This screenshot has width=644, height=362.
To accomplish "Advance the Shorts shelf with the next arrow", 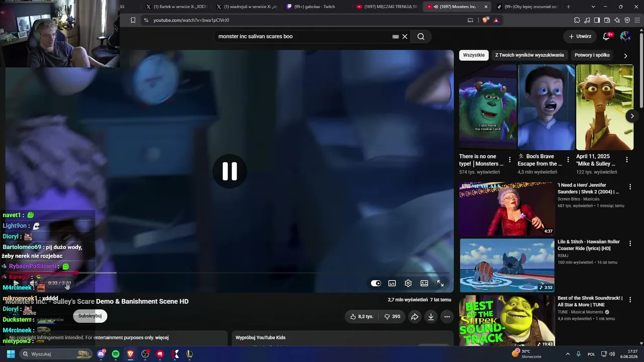I will click(x=632, y=116).
